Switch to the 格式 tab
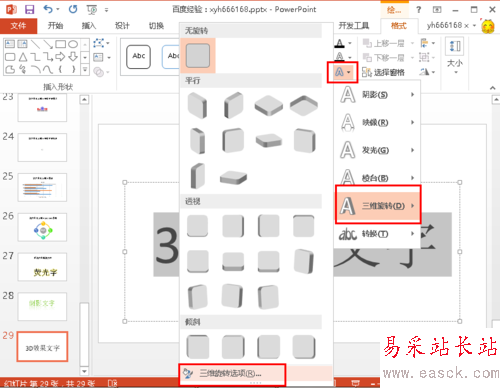This screenshot has height=388, width=500. 399,26
